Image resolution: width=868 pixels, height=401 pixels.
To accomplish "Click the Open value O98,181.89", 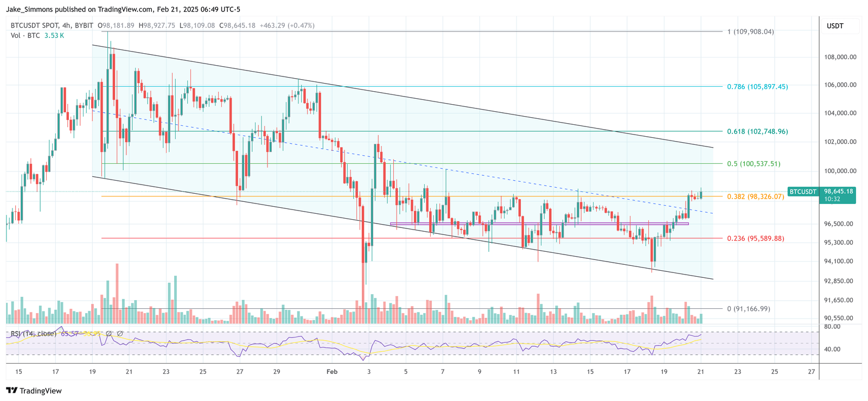I will click(x=116, y=26).
